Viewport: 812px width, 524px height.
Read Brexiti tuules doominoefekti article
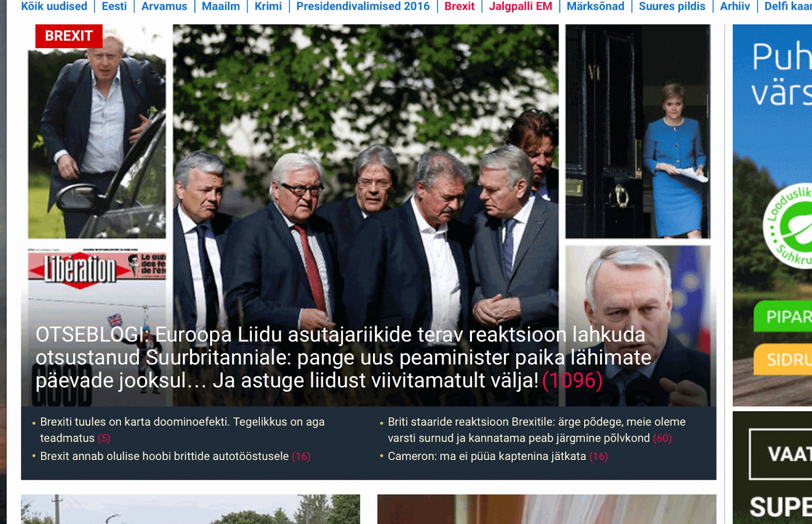pyautogui.click(x=182, y=430)
